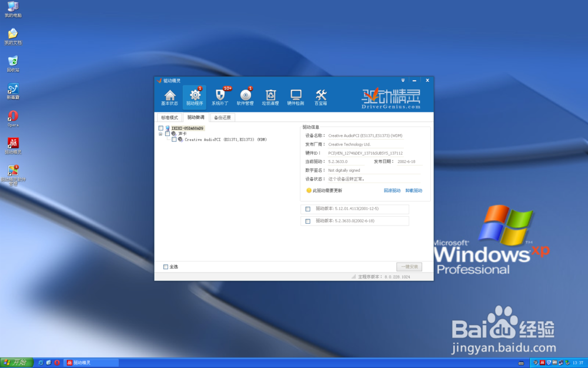Open 百宝箱 tools section
Viewport: 588px width, 368px height.
point(320,98)
